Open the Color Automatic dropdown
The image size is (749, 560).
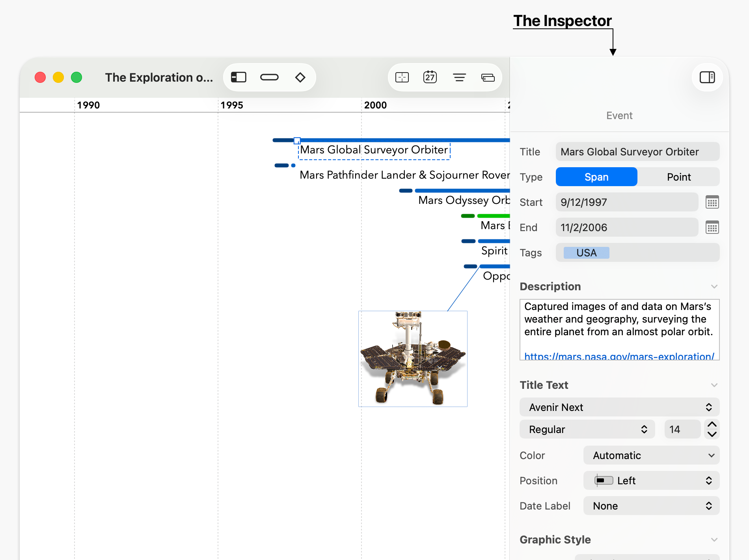(651, 455)
